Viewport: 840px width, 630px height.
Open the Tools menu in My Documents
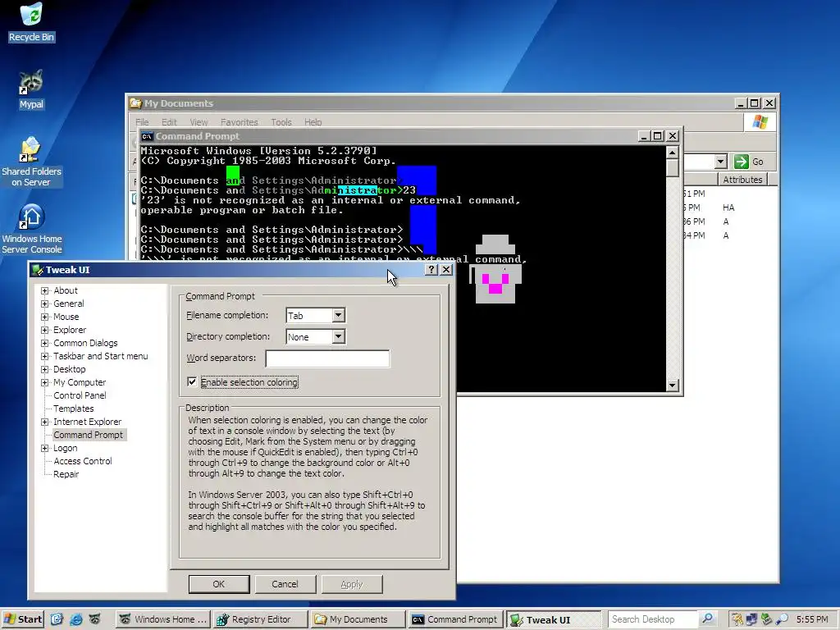pyautogui.click(x=281, y=122)
